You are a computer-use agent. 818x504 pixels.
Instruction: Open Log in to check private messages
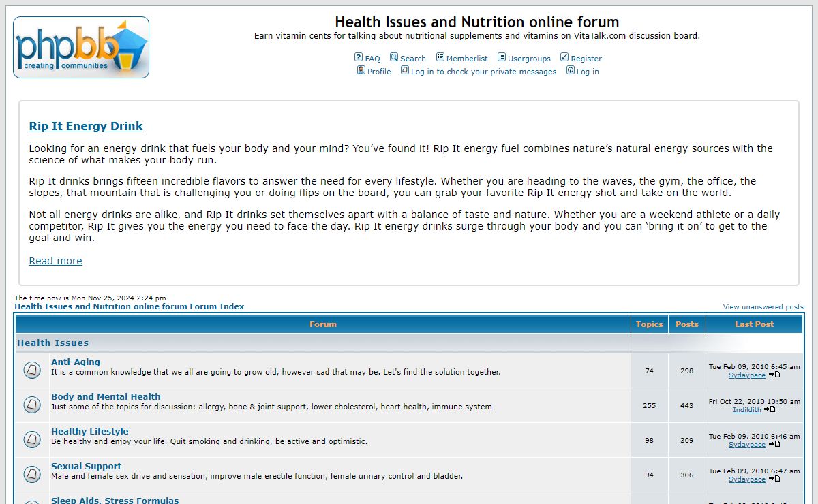click(483, 72)
